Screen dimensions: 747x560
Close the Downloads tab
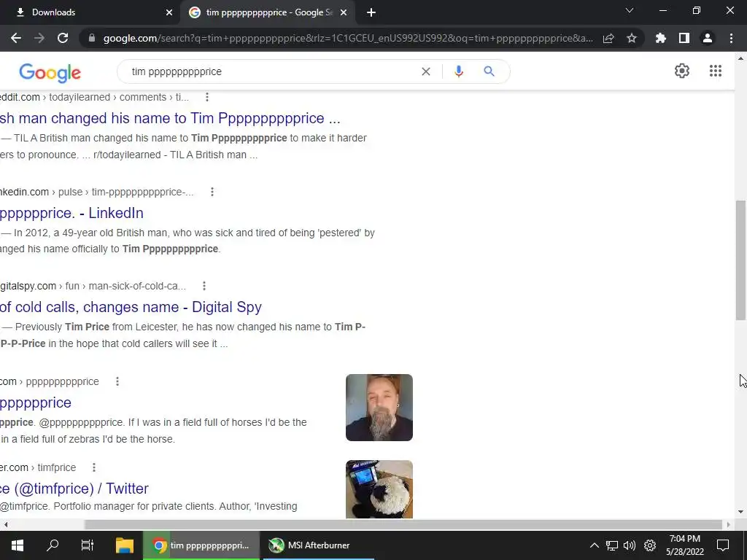pos(169,12)
